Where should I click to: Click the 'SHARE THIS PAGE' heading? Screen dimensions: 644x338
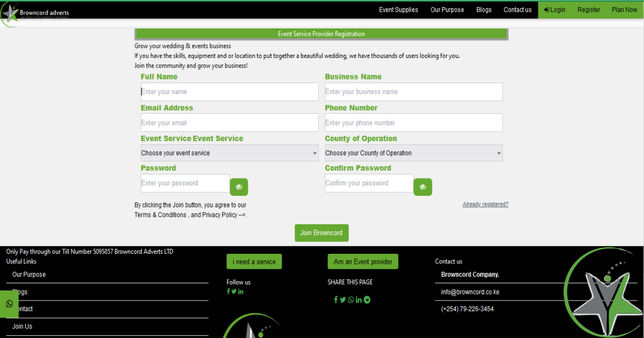350,282
